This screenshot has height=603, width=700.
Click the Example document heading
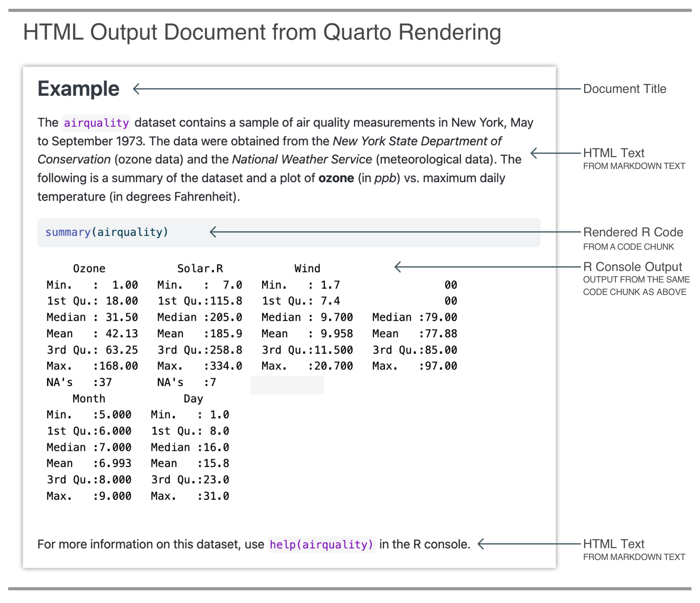pyautogui.click(x=78, y=89)
